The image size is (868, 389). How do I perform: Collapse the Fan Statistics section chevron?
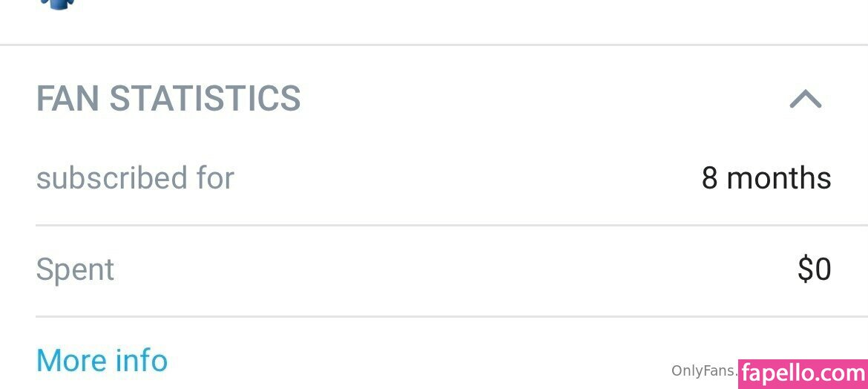pyautogui.click(x=806, y=99)
